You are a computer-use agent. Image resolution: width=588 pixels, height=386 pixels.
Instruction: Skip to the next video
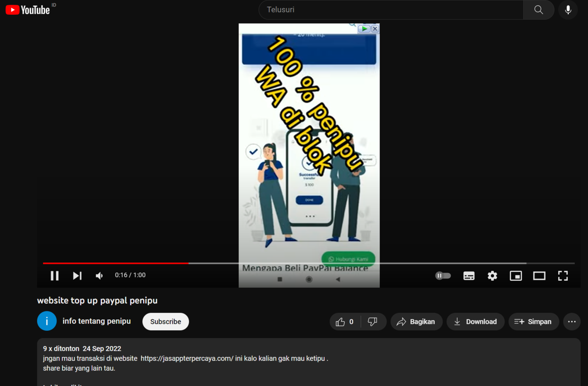tap(77, 276)
